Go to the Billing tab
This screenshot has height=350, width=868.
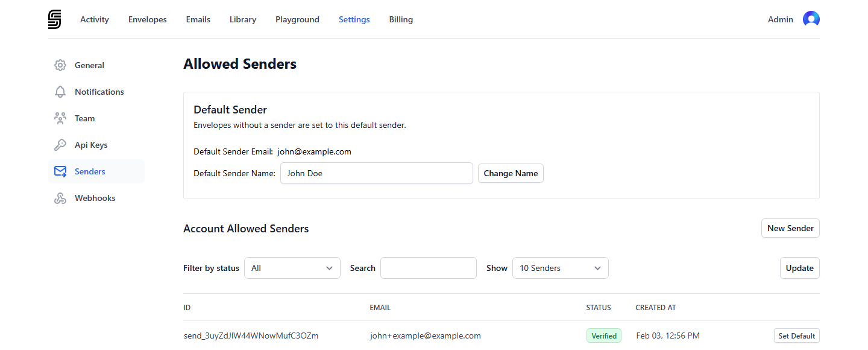pos(401,19)
